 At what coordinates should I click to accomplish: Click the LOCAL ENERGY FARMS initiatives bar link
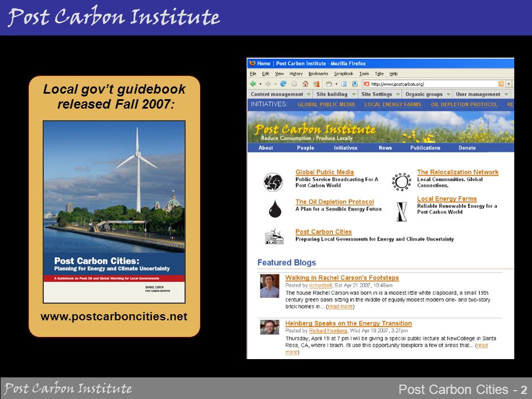[393, 105]
